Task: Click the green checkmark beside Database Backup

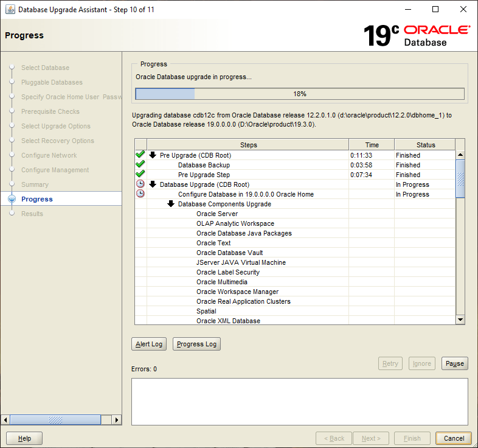Action: [140, 164]
